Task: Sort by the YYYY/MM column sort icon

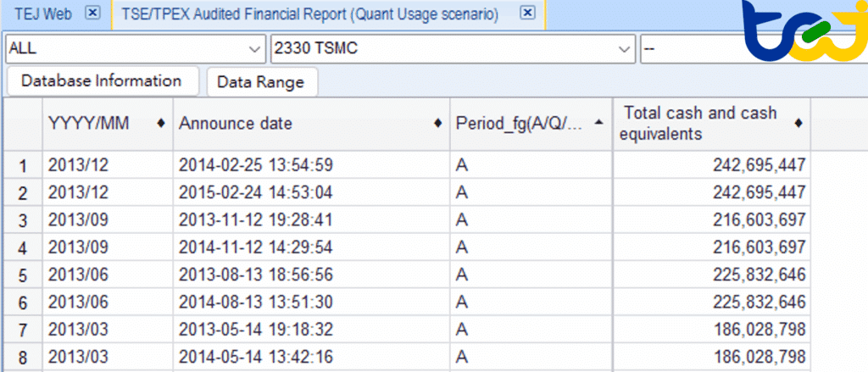Action: (161, 124)
